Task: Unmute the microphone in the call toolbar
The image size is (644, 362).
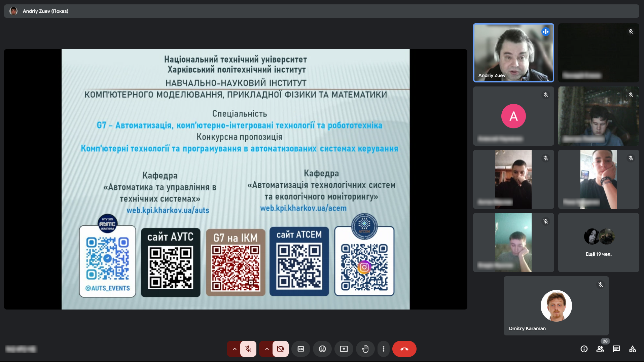Action: click(248, 349)
